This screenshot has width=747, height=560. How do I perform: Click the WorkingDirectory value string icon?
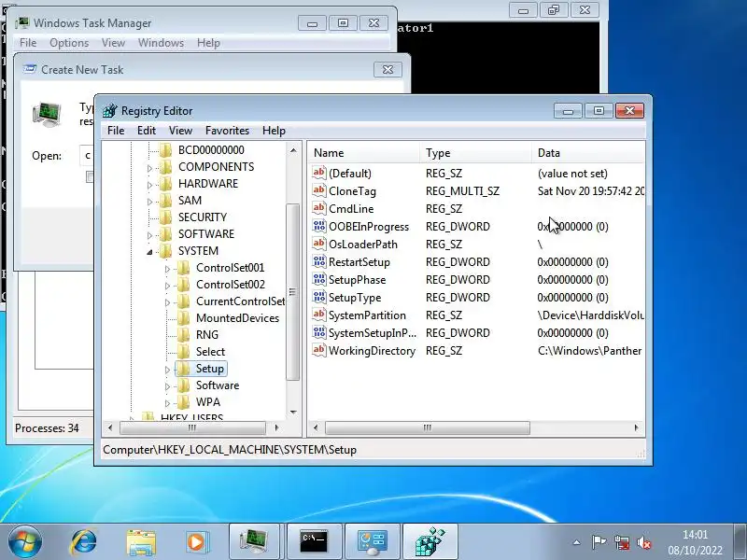318,350
